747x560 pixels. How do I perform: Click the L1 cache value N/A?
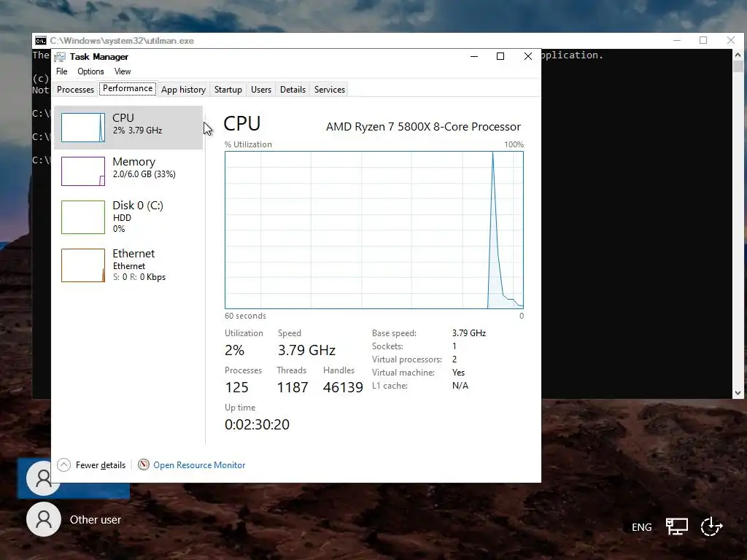click(x=460, y=386)
